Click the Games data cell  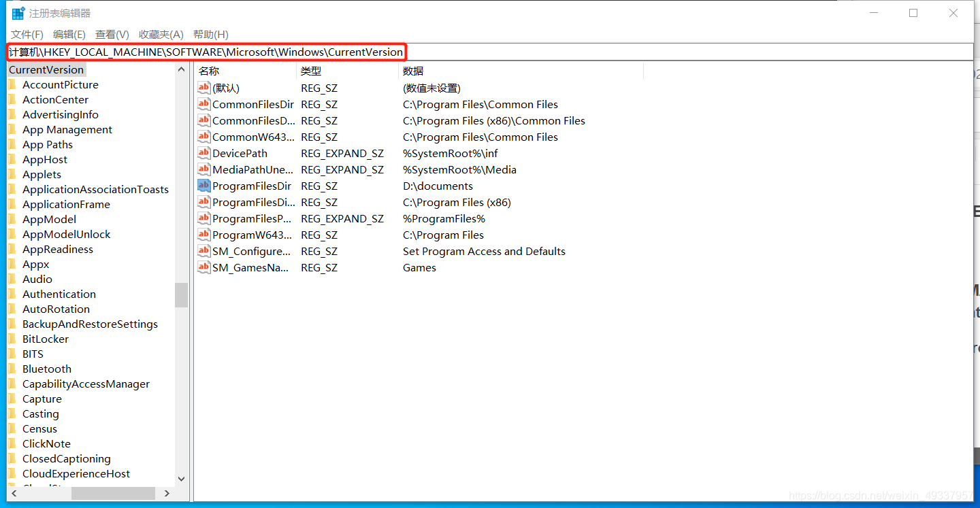419,267
